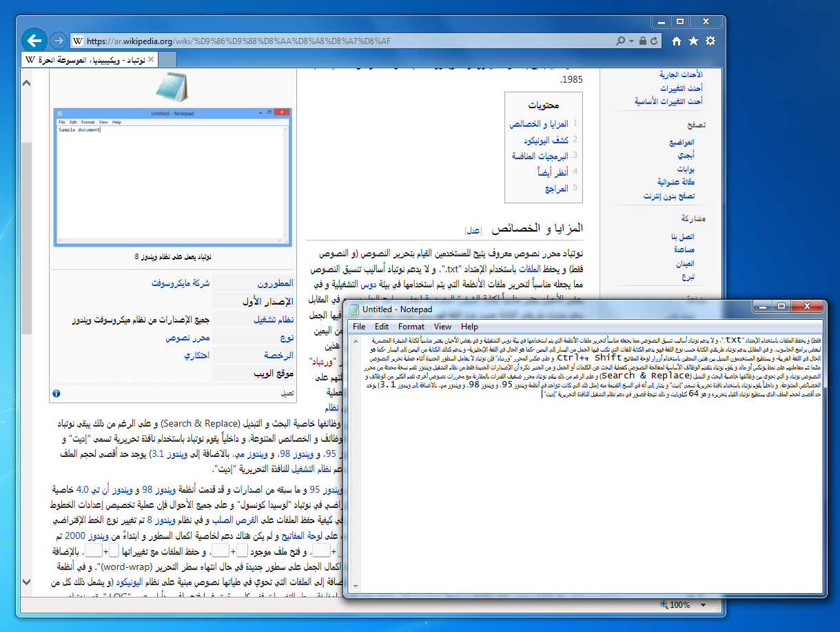Open Favorites with the star icon
The height and width of the screenshot is (632, 840).
pos(693,41)
